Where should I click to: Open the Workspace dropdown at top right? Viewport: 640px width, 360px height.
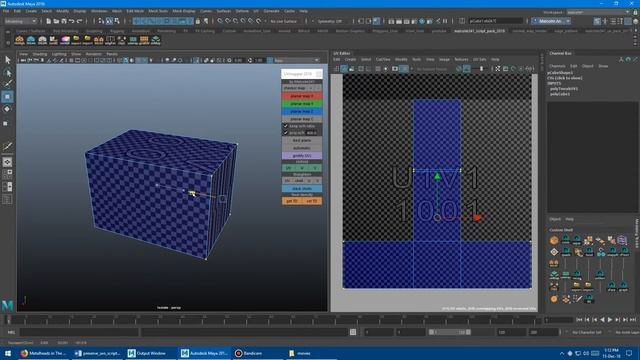598,12
